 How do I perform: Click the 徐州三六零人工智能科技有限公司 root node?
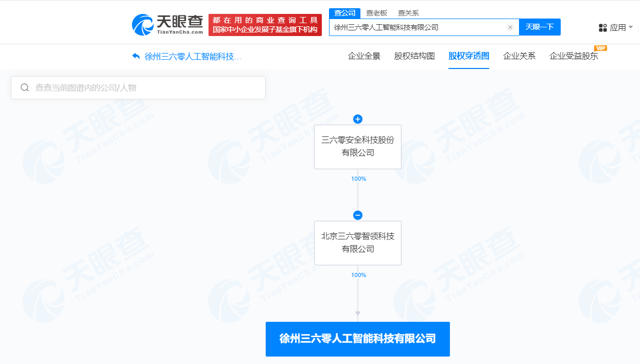coord(358,339)
